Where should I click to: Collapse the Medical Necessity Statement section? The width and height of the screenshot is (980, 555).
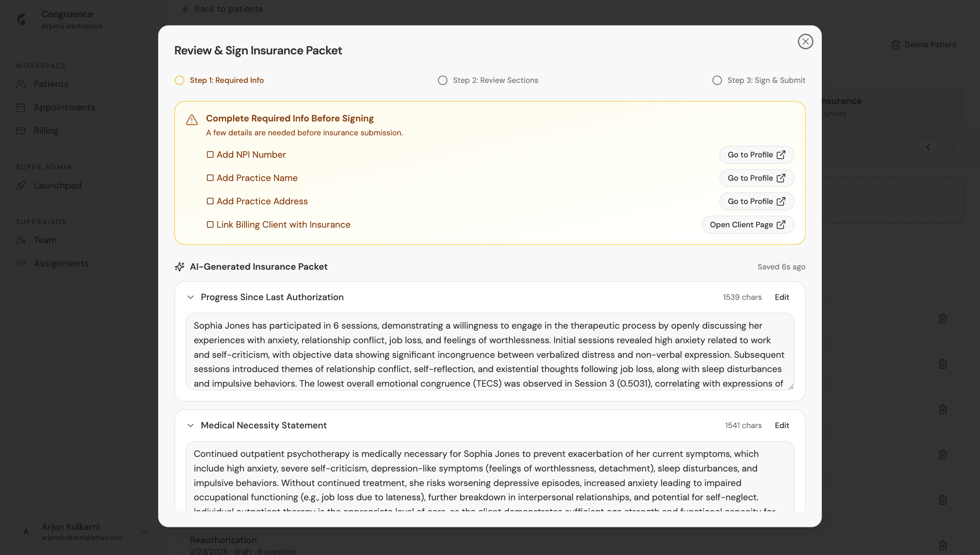(x=190, y=425)
